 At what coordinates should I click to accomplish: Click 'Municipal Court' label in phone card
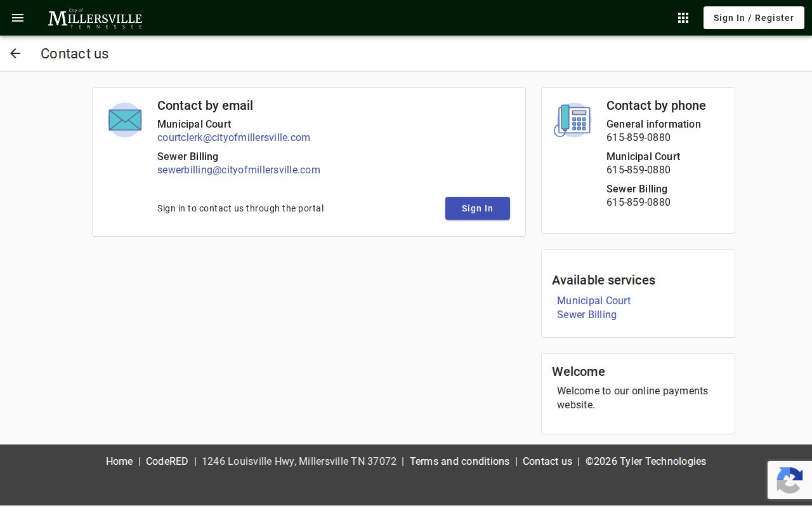(x=643, y=156)
